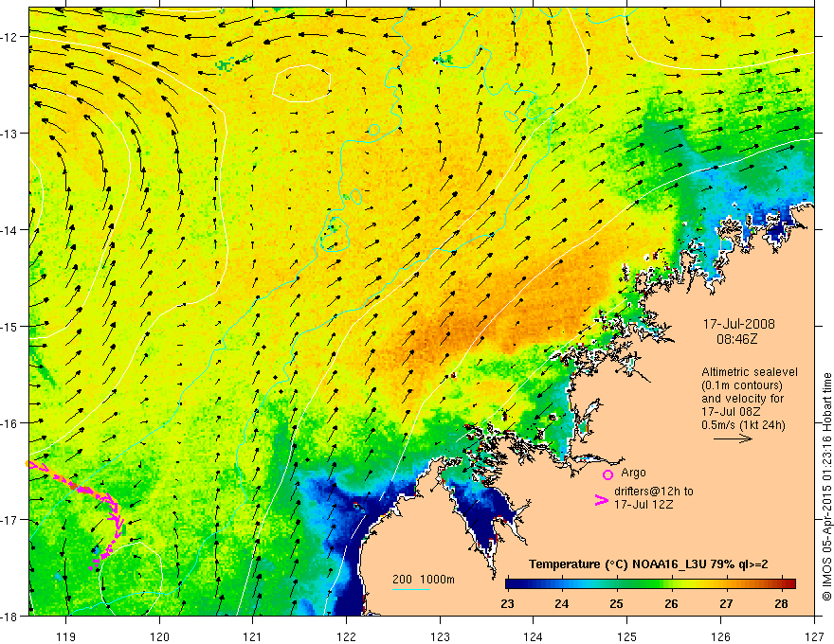Click the cyan 200 1000m isobath legend line

tap(411, 589)
